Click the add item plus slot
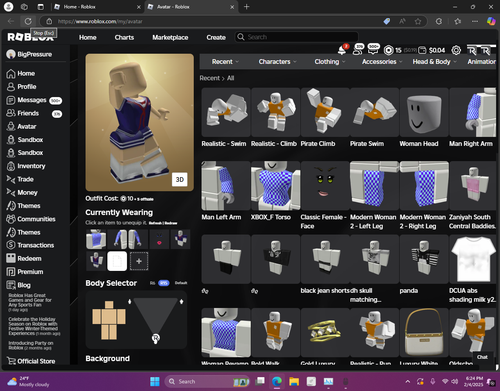500x391 pixels. pyautogui.click(x=139, y=261)
